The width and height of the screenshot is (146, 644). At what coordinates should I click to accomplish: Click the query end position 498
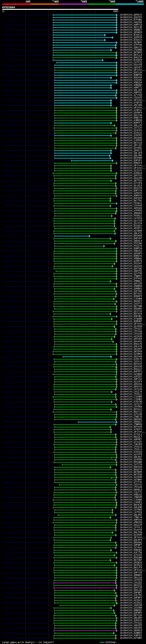[x=115, y=11]
